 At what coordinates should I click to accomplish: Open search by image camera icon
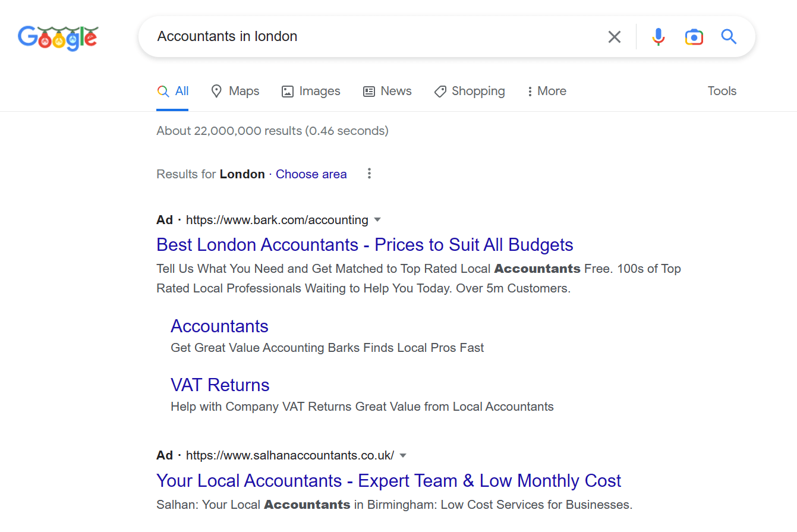(694, 37)
